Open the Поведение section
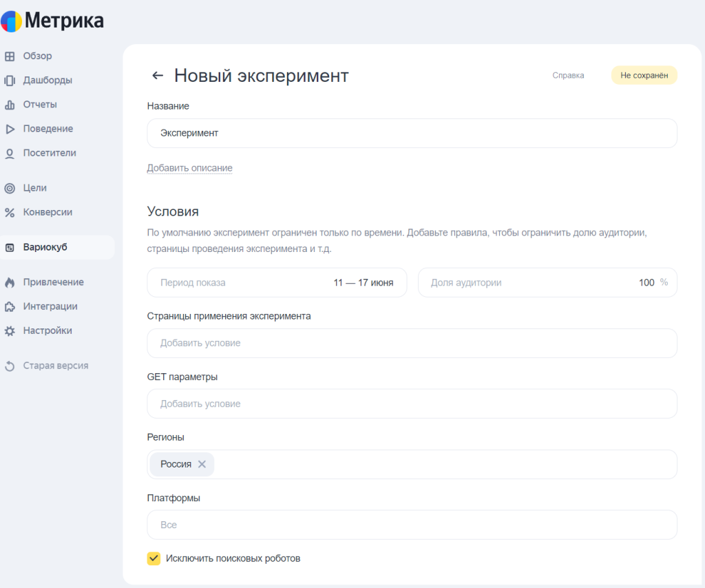The image size is (705, 588). (x=48, y=129)
